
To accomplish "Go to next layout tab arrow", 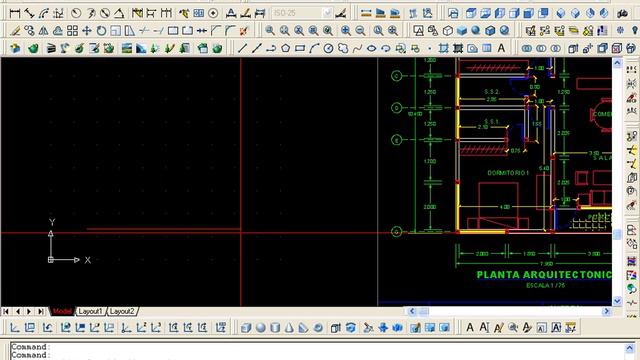I will pos(29,311).
